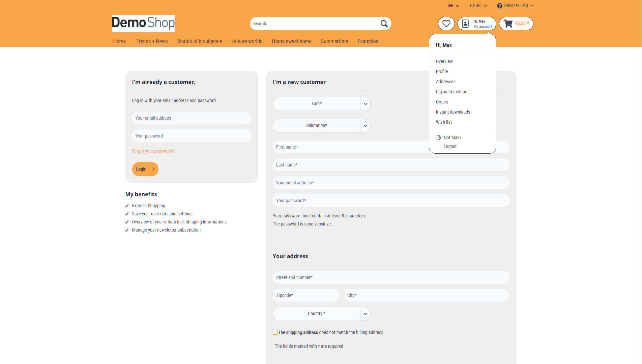Viewport: 642px width, 364px height.
Task: Click the UK flag language icon
Action: [451, 6]
